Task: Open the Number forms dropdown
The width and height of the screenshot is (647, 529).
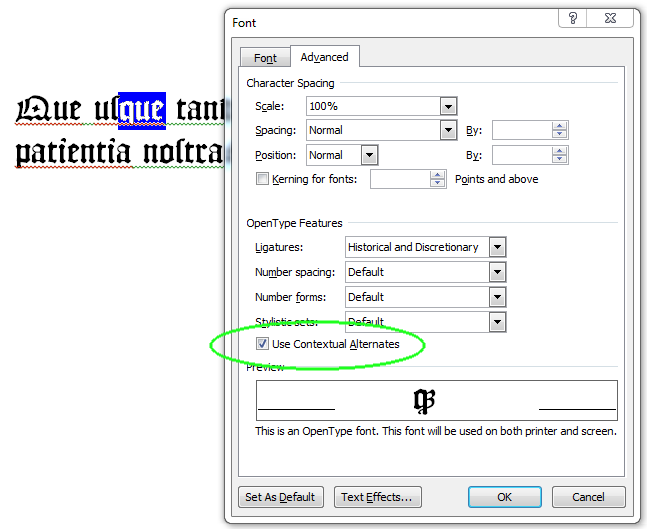Action: click(x=497, y=297)
